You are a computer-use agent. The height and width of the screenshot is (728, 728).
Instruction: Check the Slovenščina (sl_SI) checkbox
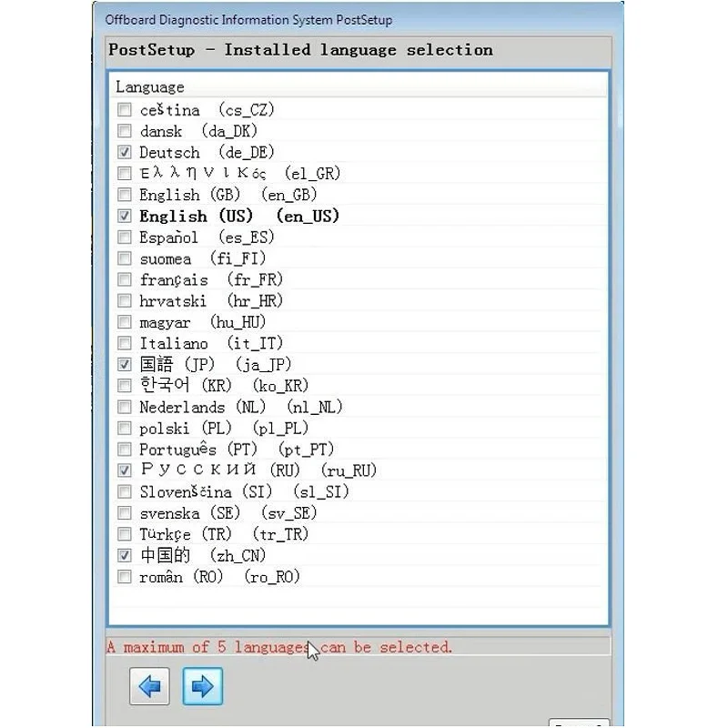125,491
